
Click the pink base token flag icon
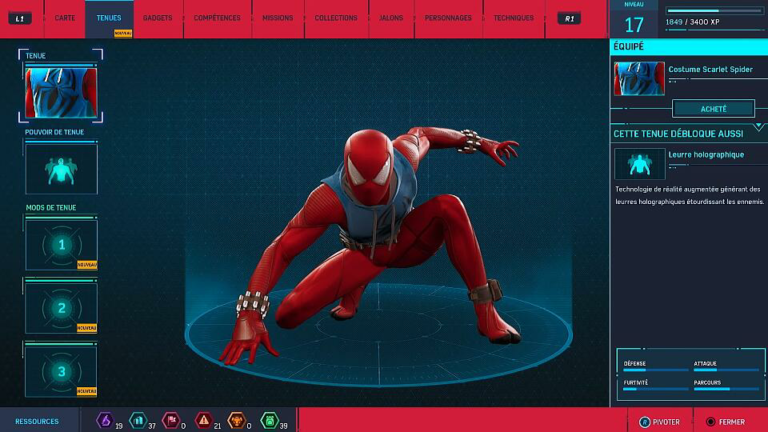coord(171,420)
